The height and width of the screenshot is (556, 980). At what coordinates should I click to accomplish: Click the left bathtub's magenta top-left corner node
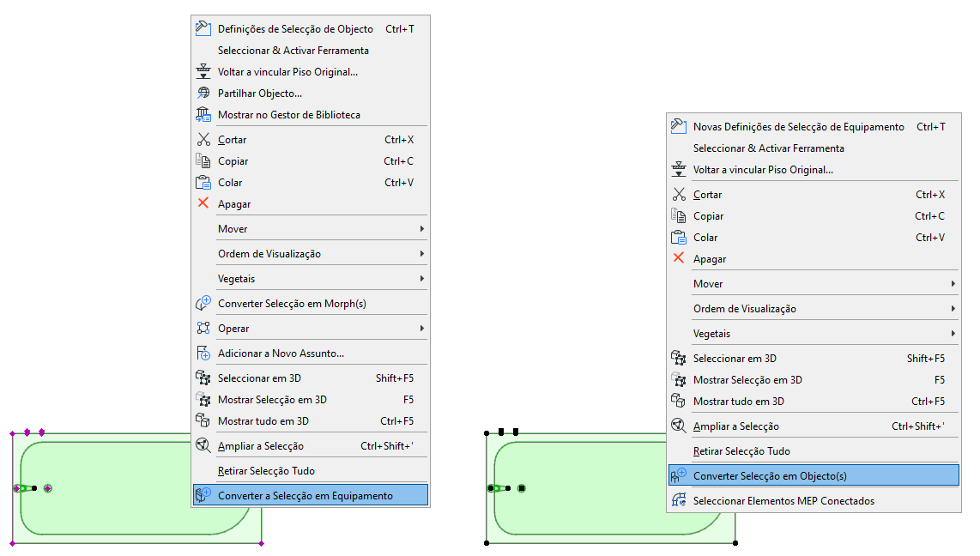[x=13, y=433]
